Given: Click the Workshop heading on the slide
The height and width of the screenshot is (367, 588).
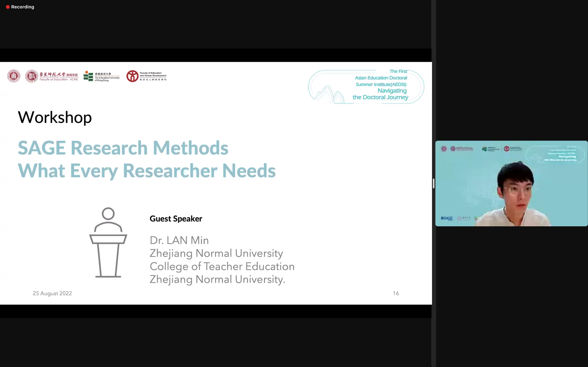Looking at the screenshot, I should 55,117.
